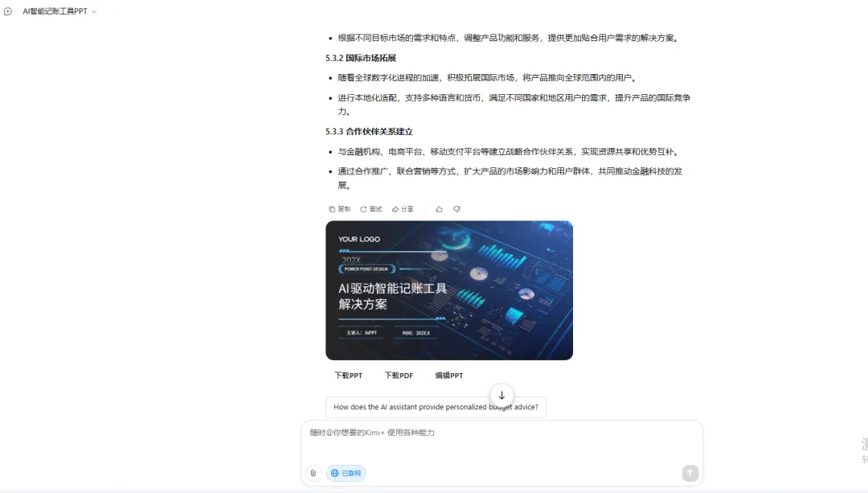Image resolution: width=868 pixels, height=493 pixels.
Task: Share the response via 分享
Action: (403, 209)
